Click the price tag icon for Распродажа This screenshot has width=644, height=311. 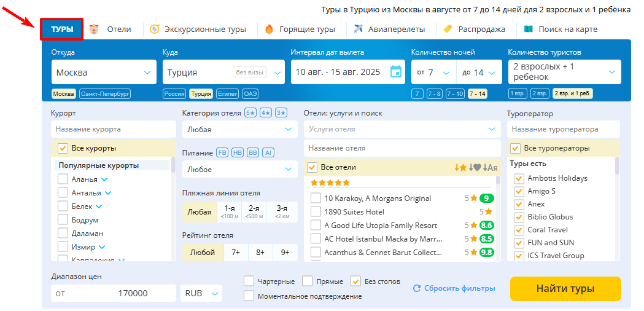[x=448, y=30]
